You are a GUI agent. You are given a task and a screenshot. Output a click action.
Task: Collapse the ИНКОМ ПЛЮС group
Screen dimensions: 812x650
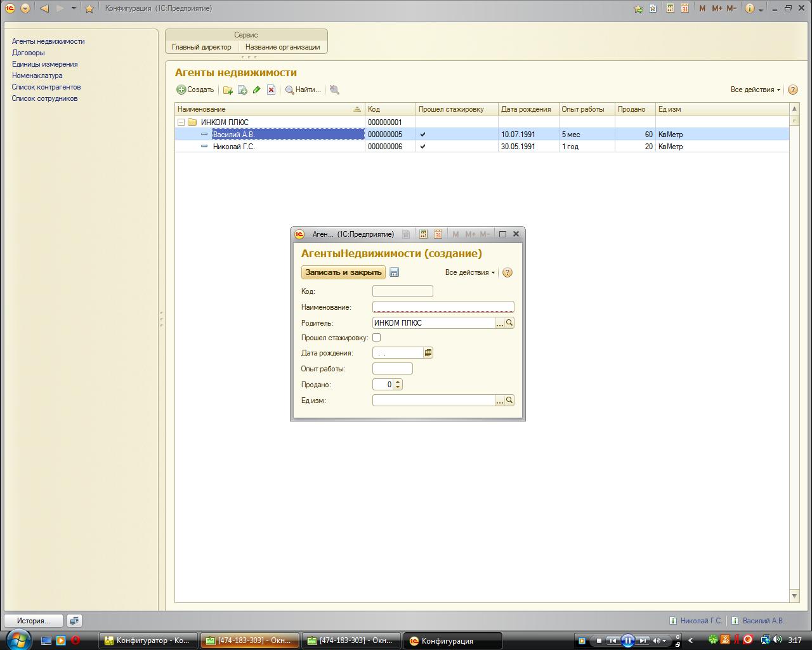pos(181,123)
